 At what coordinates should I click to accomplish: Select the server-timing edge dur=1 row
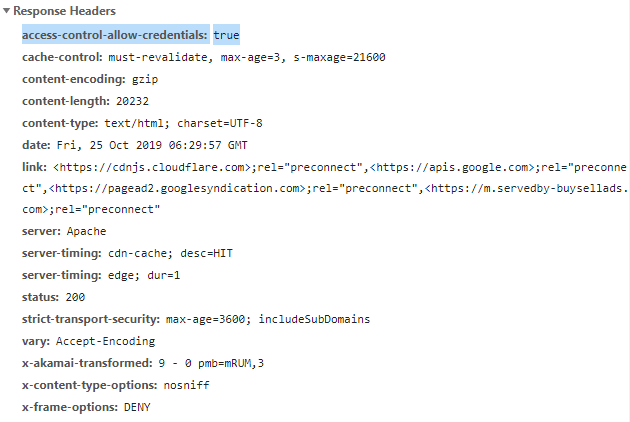point(100,275)
